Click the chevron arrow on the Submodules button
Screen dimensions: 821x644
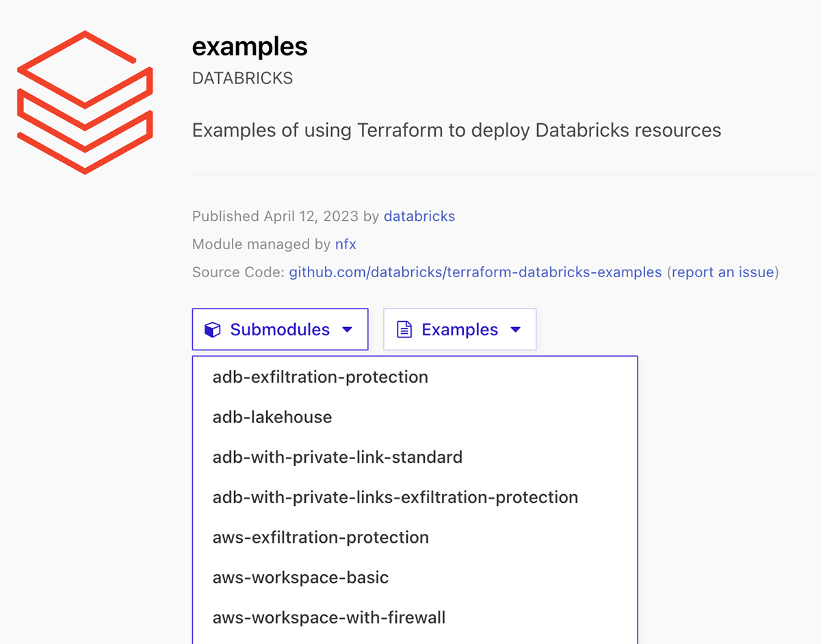click(348, 329)
